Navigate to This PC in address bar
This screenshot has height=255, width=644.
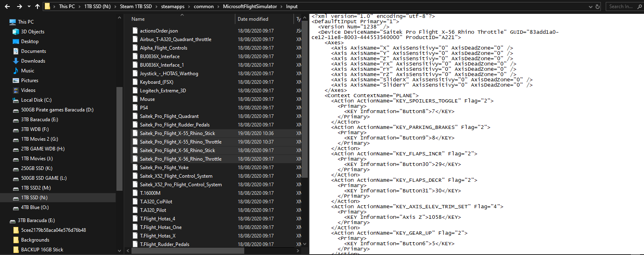click(x=67, y=7)
